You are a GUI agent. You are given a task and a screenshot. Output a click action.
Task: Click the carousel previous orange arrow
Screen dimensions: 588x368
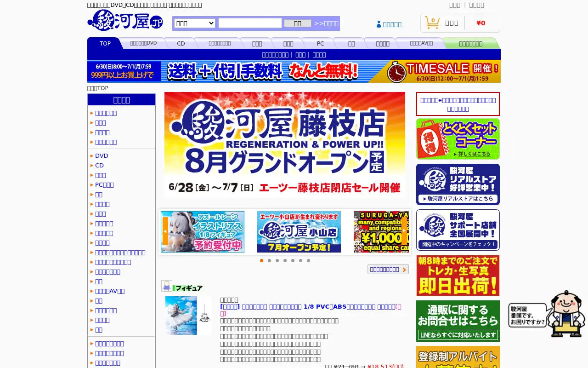[x=165, y=231]
